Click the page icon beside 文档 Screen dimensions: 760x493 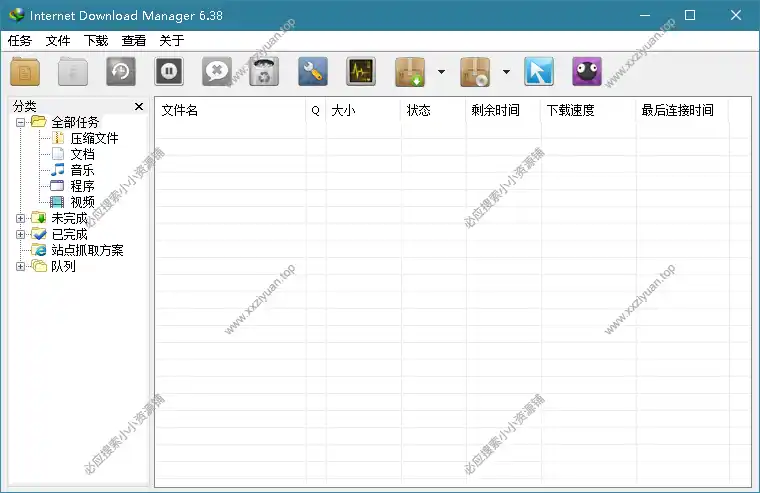(x=58, y=154)
